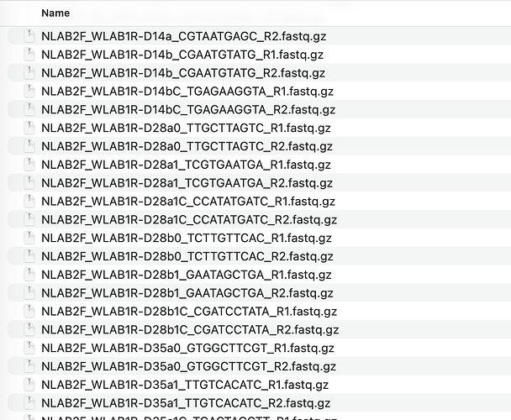
Task: Click document icon of D28b1C_CGATCCTATA_R1 file
Action: click(29, 312)
